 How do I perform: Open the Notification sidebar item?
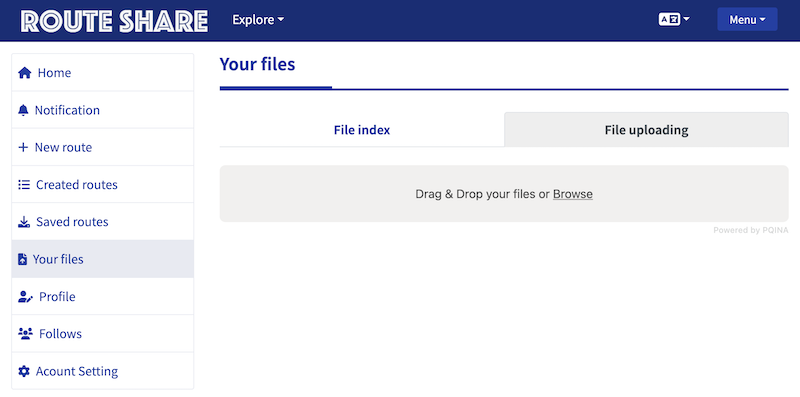click(x=103, y=110)
